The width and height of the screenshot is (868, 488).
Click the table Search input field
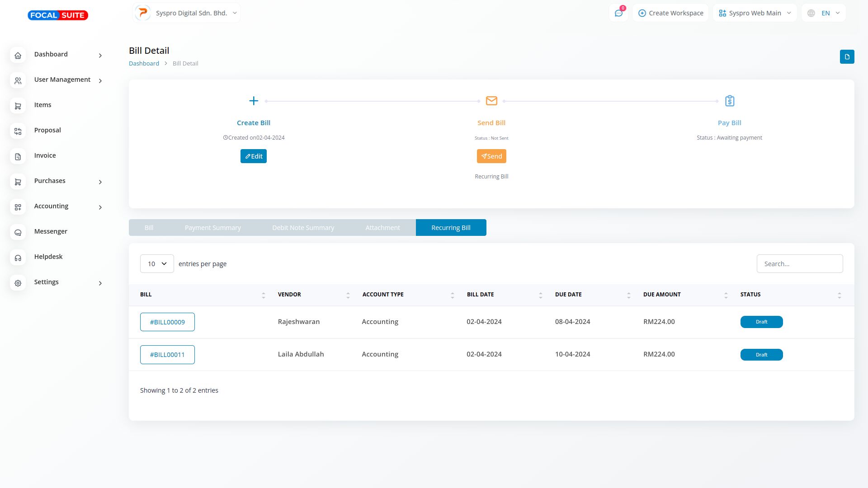point(799,264)
